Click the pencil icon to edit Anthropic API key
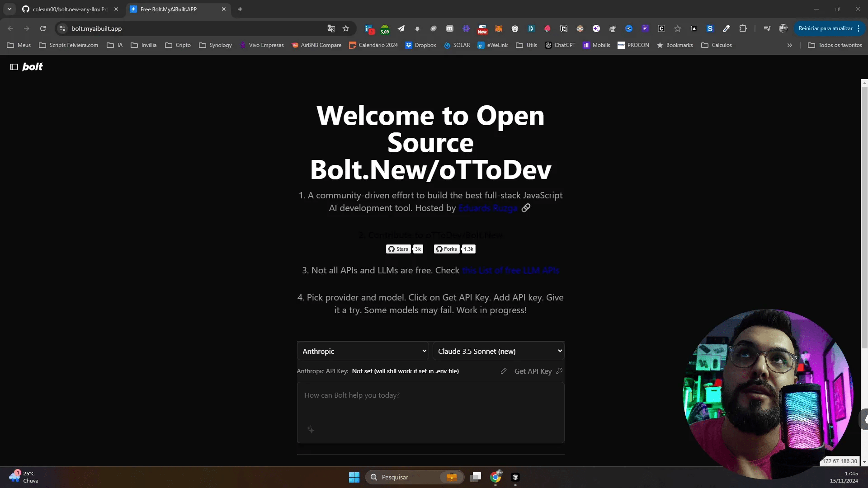The height and width of the screenshot is (488, 868). (504, 371)
